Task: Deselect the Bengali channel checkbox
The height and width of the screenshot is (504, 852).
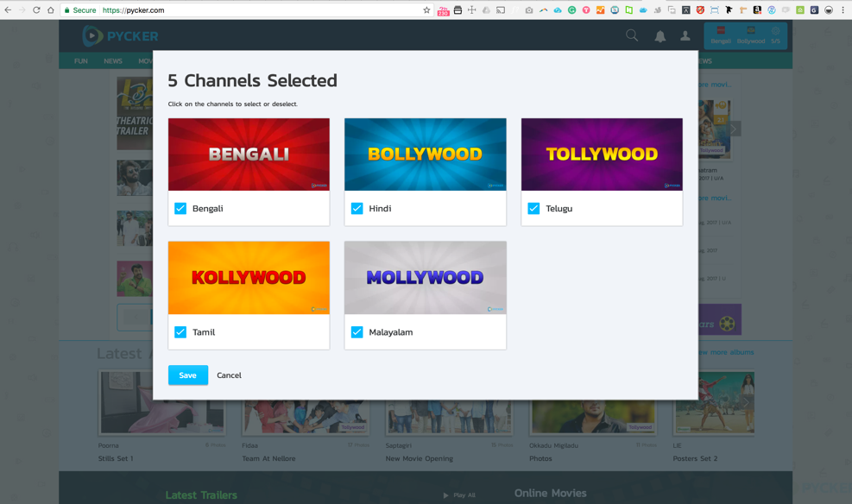Action: [180, 209]
